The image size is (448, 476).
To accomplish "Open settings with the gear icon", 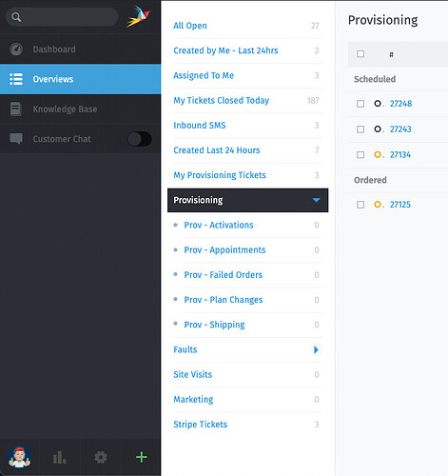I will click(101, 457).
